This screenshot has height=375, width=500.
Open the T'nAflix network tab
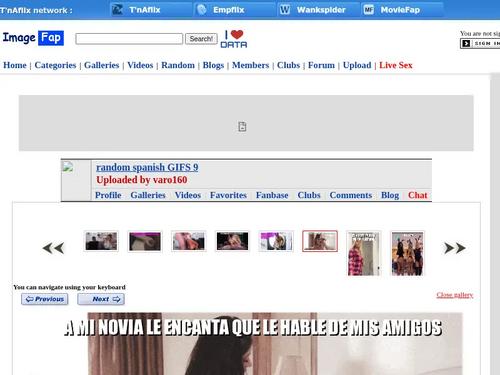click(151, 10)
